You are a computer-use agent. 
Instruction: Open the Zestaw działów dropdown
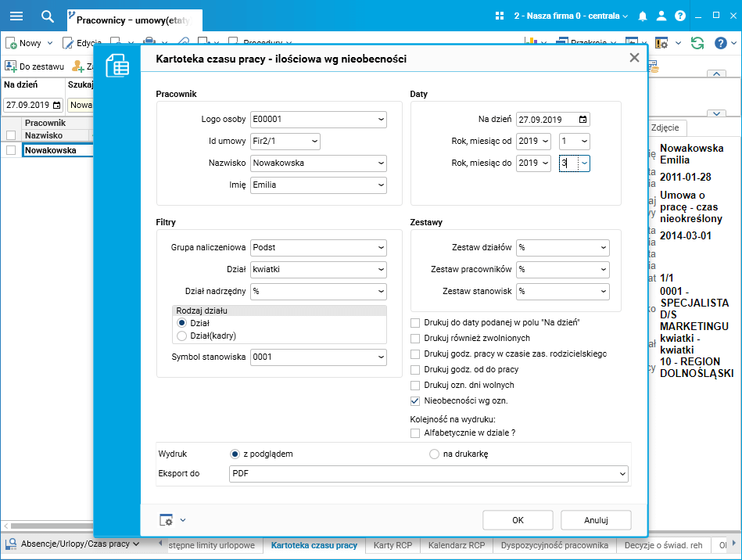(x=604, y=248)
